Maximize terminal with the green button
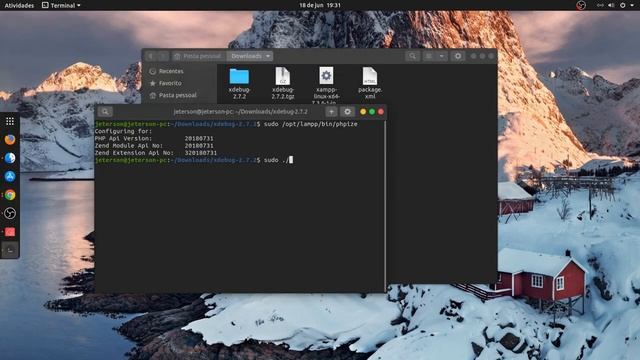Screen dimensions: 640x360 pyautogui.click(x=372, y=111)
